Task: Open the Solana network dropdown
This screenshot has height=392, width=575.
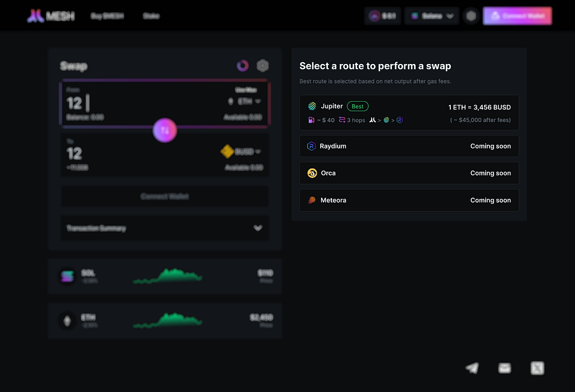Action: (432, 16)
